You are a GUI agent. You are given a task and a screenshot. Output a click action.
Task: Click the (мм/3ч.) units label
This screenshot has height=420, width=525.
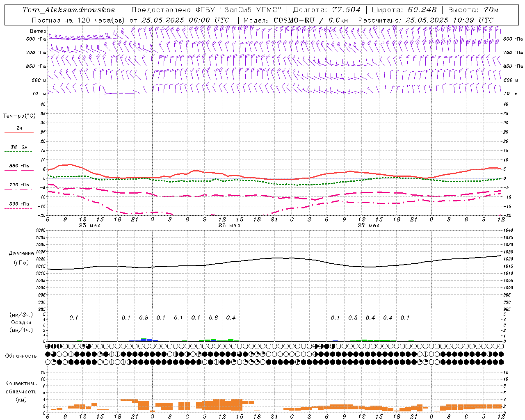[21, 315]
